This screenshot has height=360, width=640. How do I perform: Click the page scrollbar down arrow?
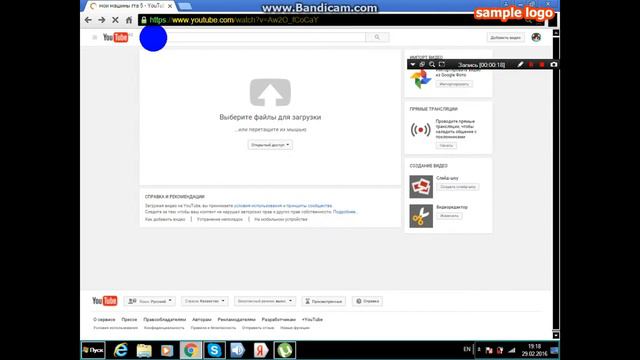tap(556, 335)
